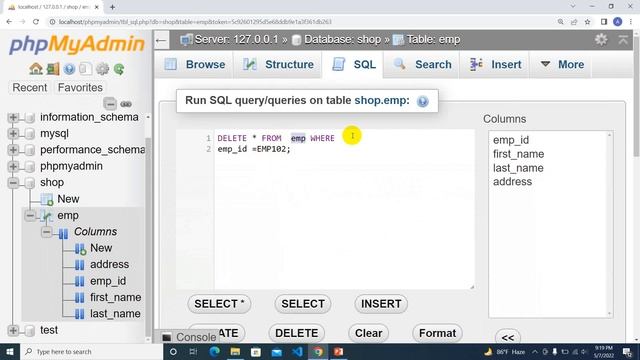Image resolution: width=640 pixels, height=360 pixels.
Task: Click the collapse top bar arrow icon
Action: [623, 40]
